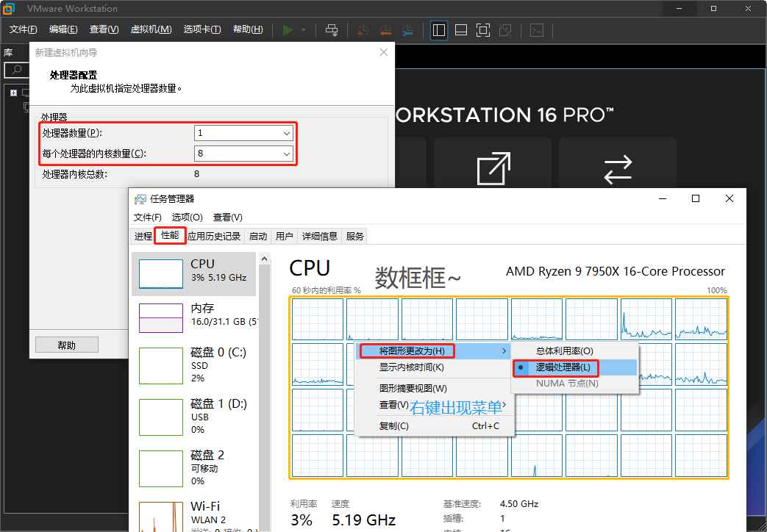Viewport: 767px width, 532px height.
Task: Select the 内存 item in performance sidebar
Action: 193,318
